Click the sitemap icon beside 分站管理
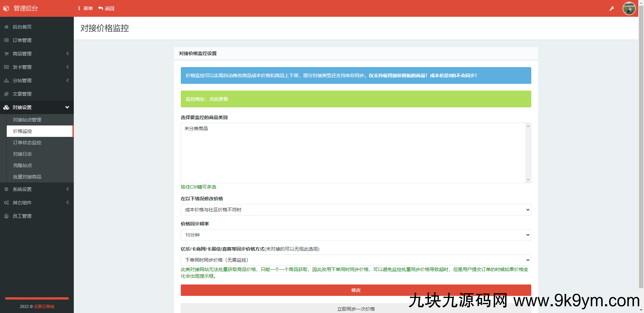 (6, 81)
